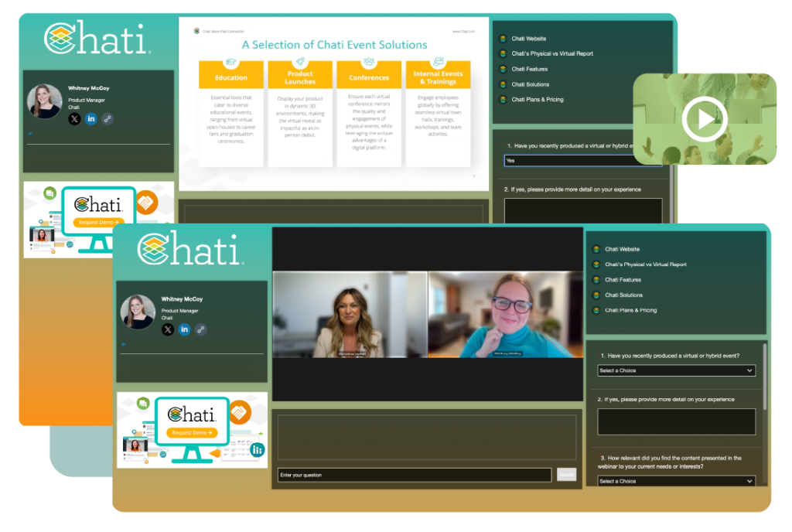Click Request Demo button in front window banner
This screenshot has height=532, width=792.
coord(192,432)
